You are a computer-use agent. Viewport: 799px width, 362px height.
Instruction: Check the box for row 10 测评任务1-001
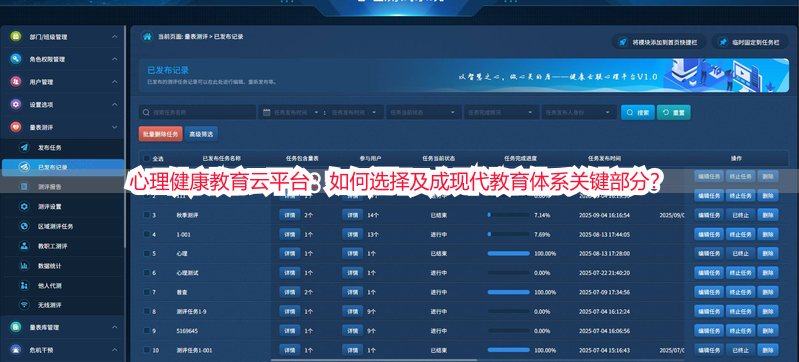click(147, 350)
